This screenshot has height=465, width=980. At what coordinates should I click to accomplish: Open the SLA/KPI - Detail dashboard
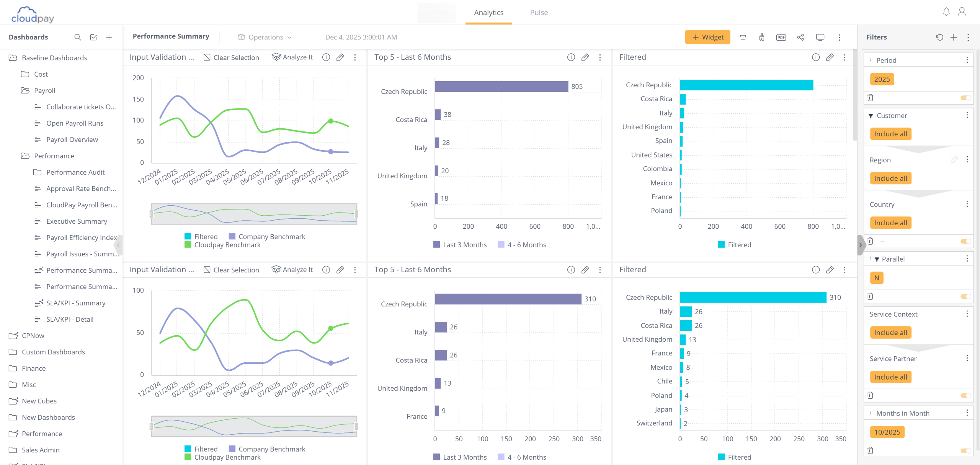(70, 319)
